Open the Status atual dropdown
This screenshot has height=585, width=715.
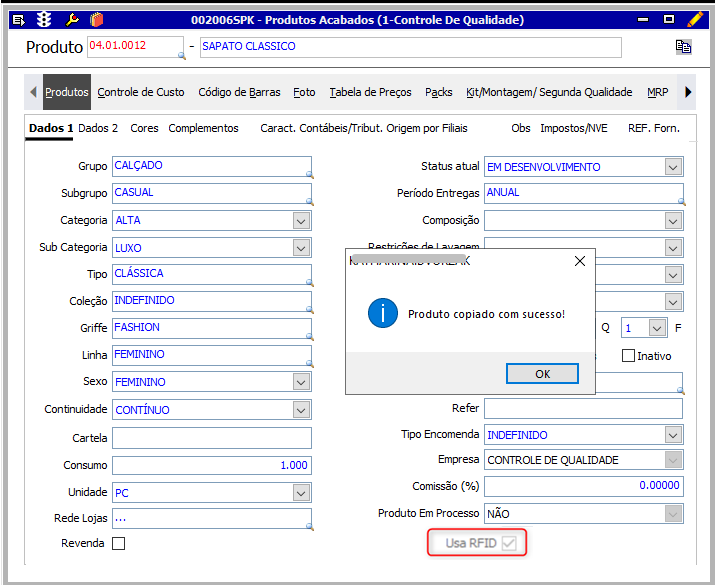(673, 167)
